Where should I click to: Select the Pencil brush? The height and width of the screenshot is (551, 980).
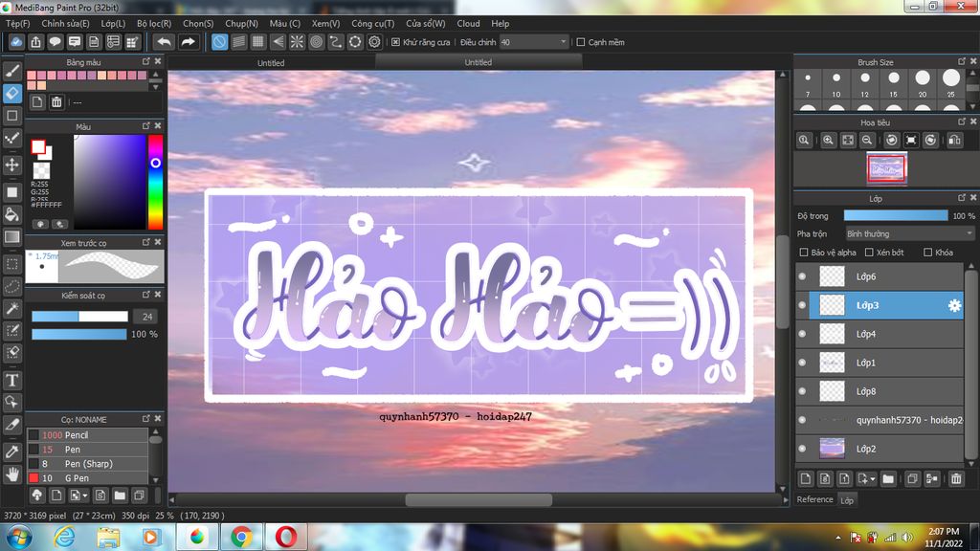tap(87, 435)
